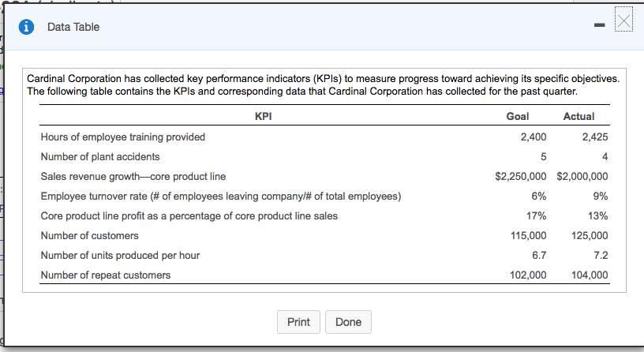This screenshot has height=352, width=644.
Task: Select 'Number of repeat customers' row label
Action: coord(106,275)
